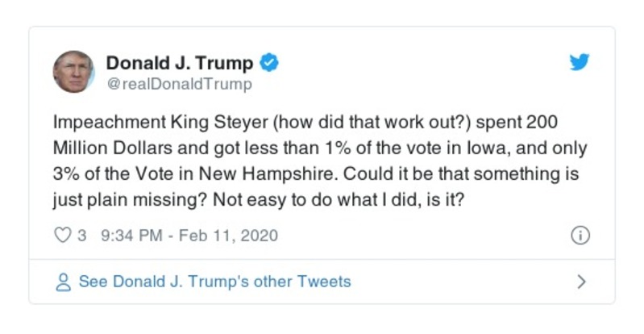Click the 9:34 PM - Feb 11, 2020 timestamp
Image resolution: width=644 pixels, height=334 pixels.
pyautogui.click(x=189, y=236)
